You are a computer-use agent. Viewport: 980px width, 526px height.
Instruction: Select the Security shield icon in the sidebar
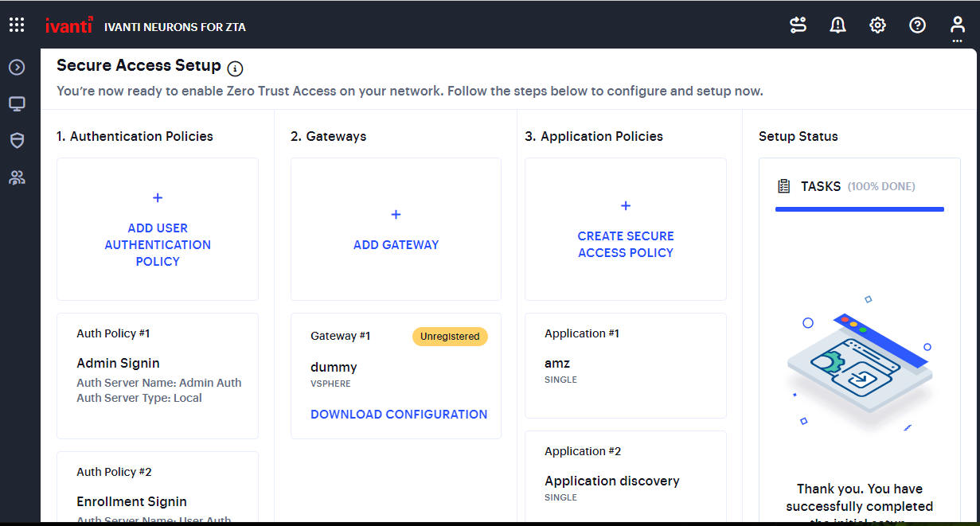17,140
